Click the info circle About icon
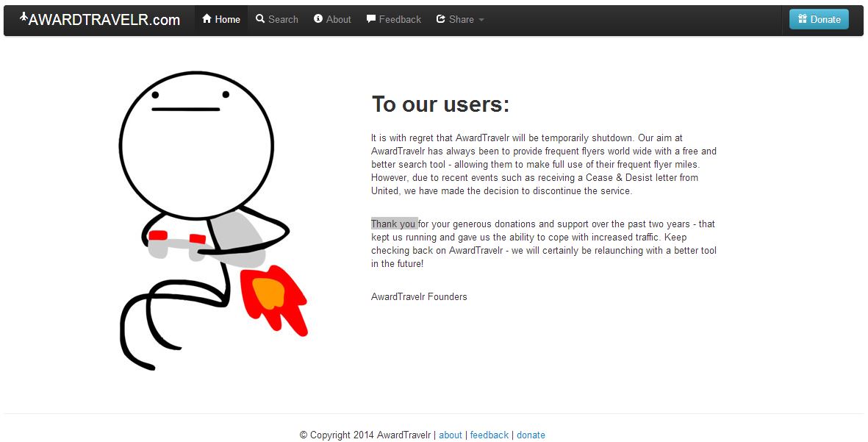Image resolution: width=868 pixels, height=442 pixels. (x=318, y=19)
